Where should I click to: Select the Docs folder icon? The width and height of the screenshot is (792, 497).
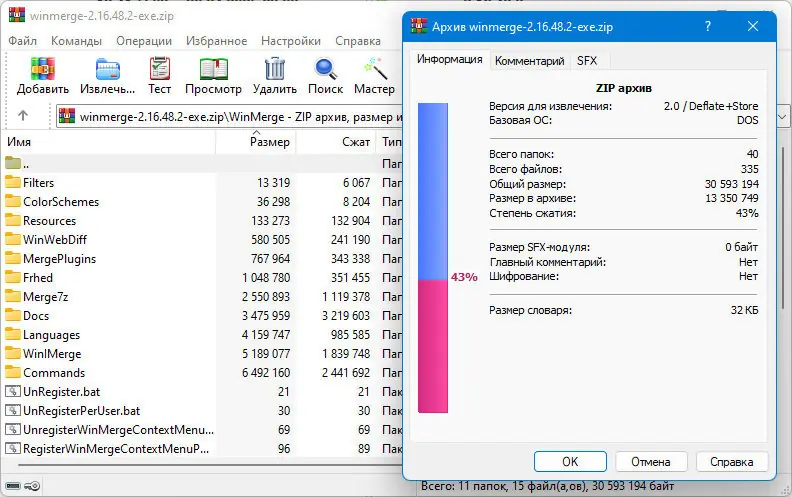coord(13,315)
